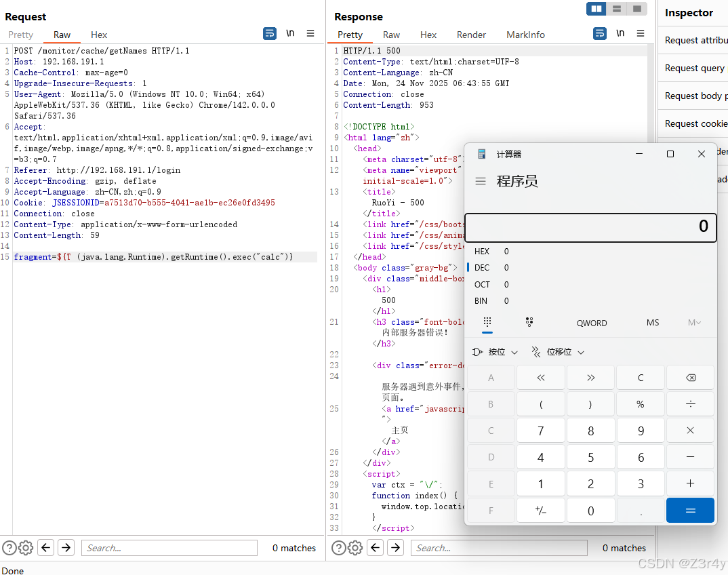This screenshot has width=728, height=575.
Task: Click the JSESSIONID cookie value text
Action: pos(189,203)
